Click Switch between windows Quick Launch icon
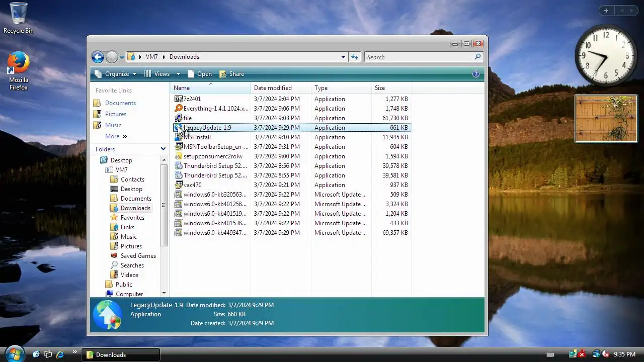644x362 pixels. [x=48, y=354]
